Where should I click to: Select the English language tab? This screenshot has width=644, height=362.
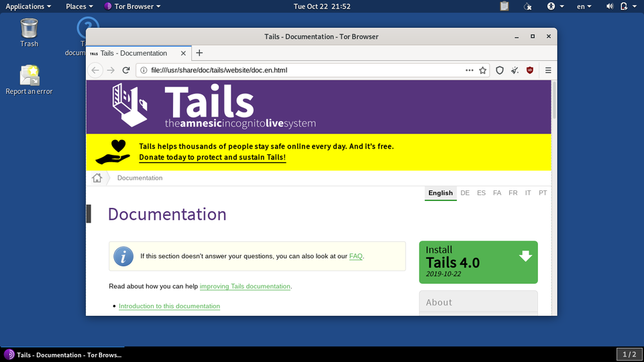click(440, 193)
